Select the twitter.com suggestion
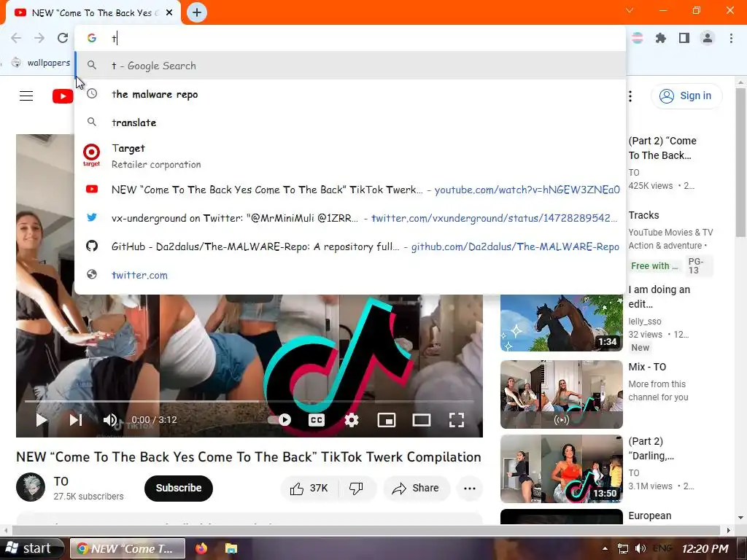This screenshot has width=747, height=560. (x=350, y=275)
